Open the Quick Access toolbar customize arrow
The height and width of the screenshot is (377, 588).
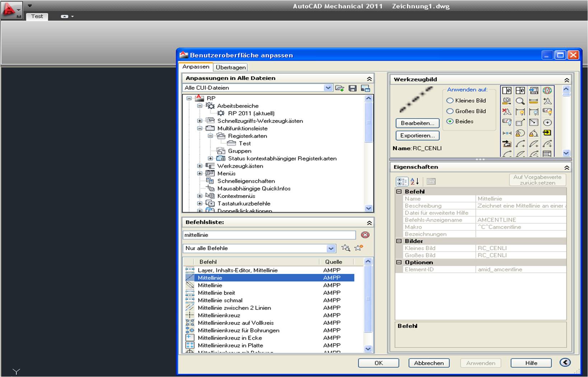point(30,5)
